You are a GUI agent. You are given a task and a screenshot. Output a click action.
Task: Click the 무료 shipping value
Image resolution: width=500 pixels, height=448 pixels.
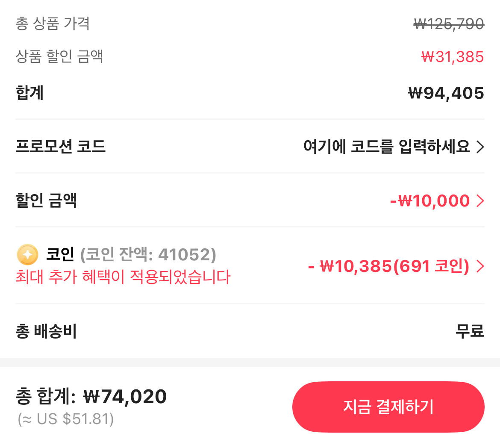469,331
